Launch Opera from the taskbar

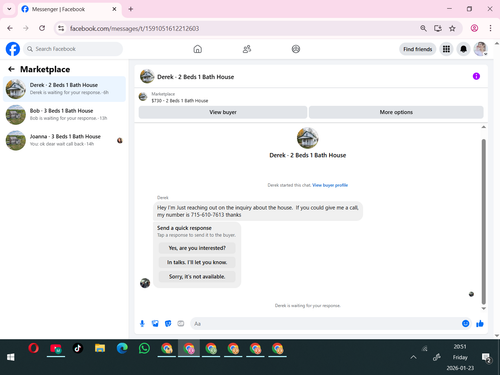pos(33,349)
